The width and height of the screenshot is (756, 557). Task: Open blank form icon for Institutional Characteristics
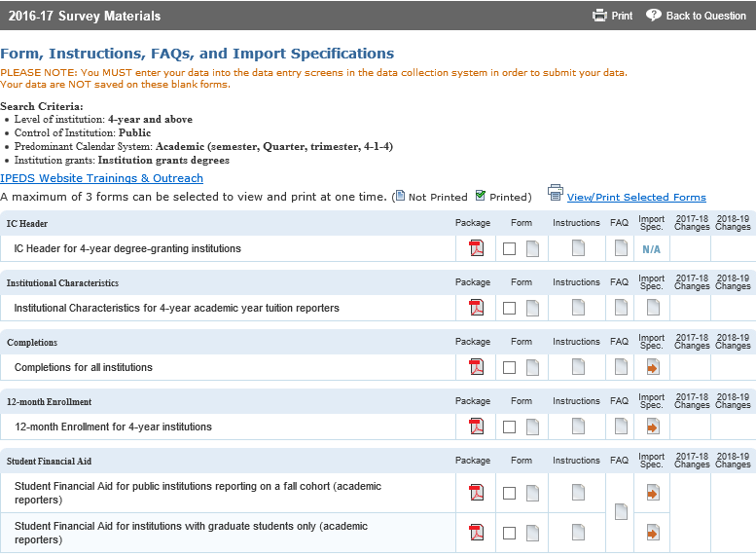pos(532,308)
